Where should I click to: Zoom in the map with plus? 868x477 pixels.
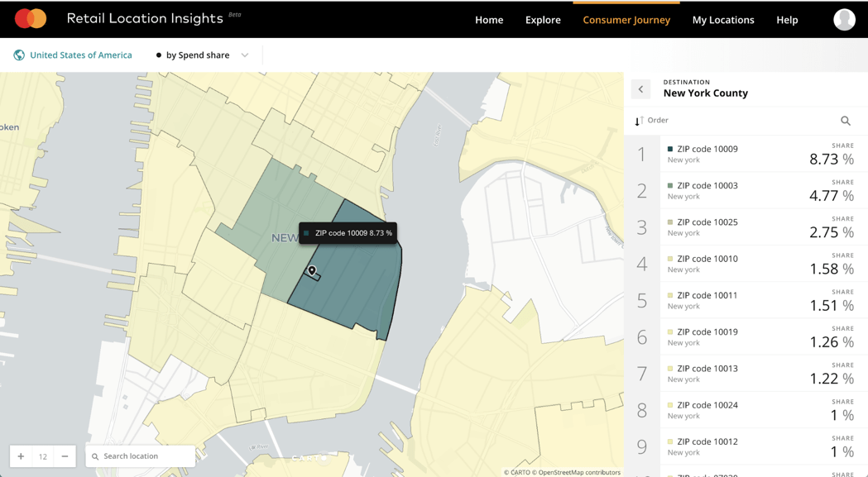click(21, 456)
